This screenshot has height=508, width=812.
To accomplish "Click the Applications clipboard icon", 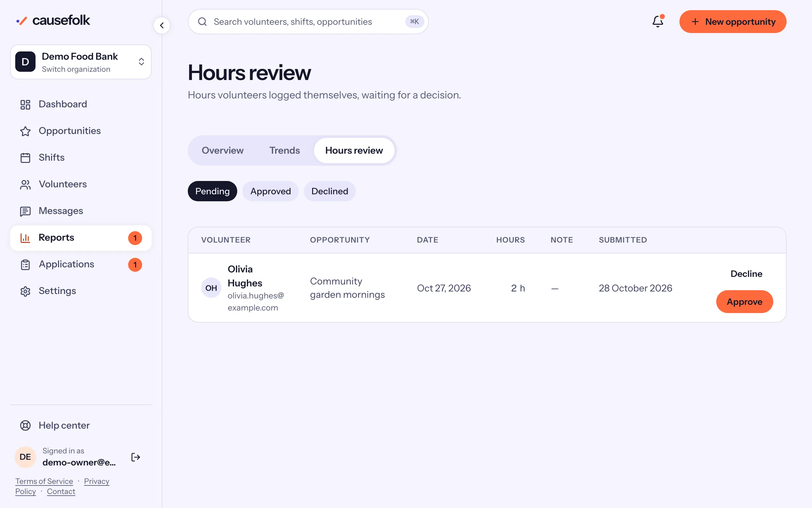I will (25, 264).
